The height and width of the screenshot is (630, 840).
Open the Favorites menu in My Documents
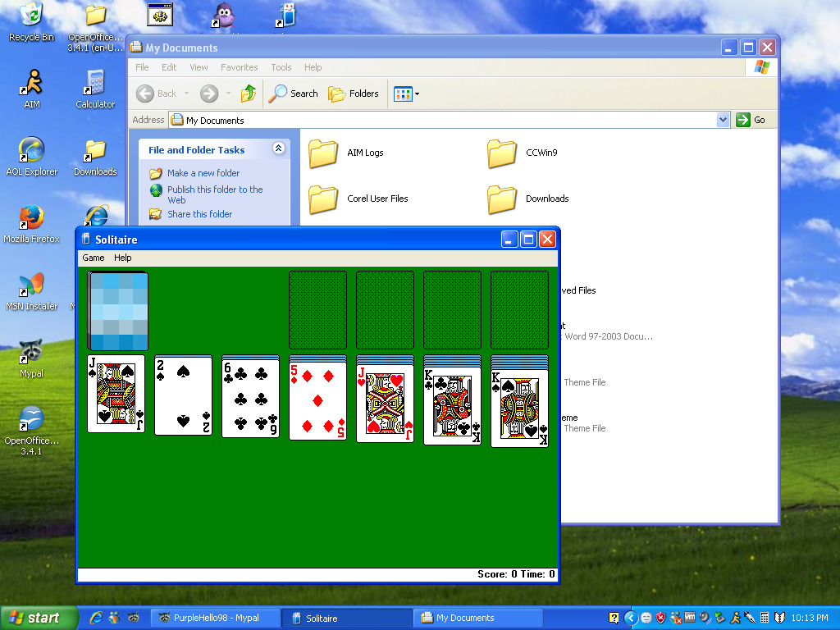(239, 67)
